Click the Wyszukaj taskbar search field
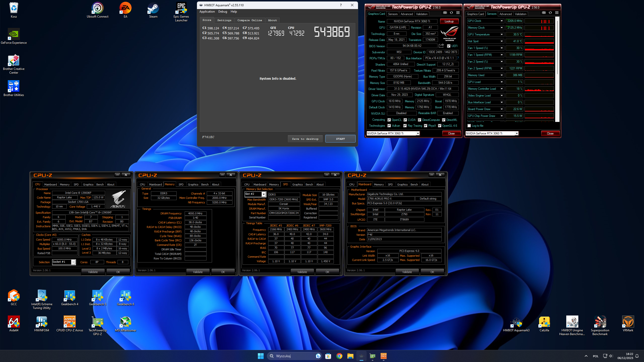Viewport: 644px width, 362px height. tap(294, 356)
